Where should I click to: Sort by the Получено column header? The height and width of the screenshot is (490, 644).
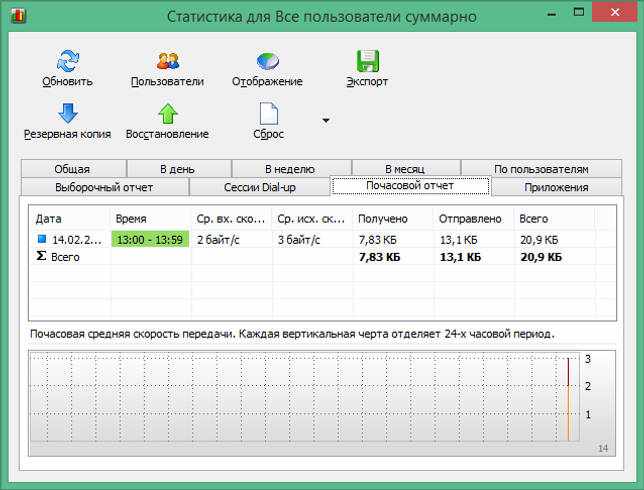[393, 219]
